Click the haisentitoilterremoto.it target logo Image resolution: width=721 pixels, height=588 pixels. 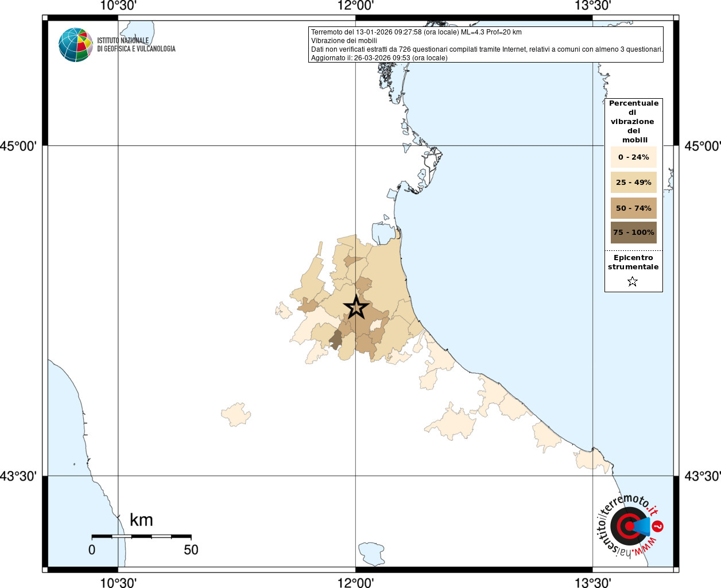[x=629, y=525]
